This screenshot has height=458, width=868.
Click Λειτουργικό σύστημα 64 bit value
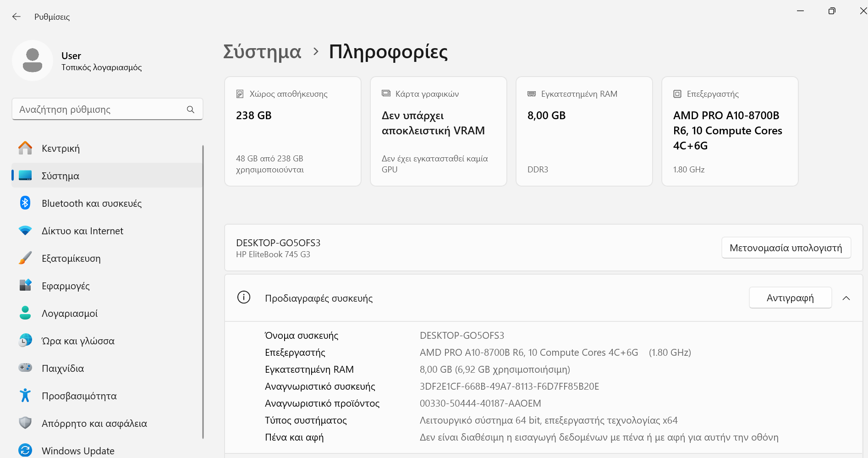click(x=549, y=420)
